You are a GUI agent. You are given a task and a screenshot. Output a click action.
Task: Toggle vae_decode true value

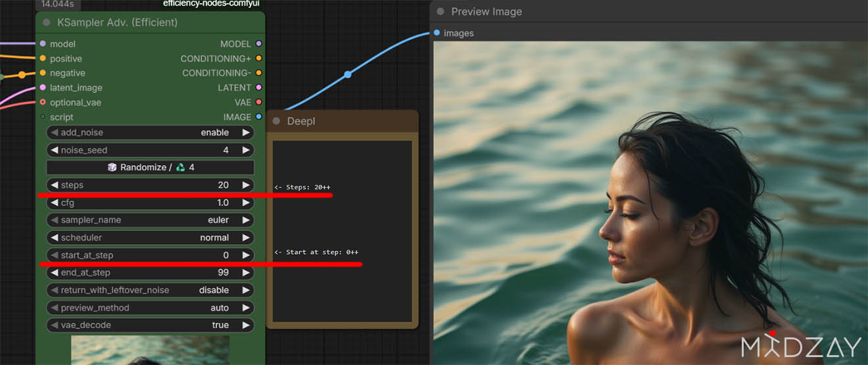click(150, 325)
